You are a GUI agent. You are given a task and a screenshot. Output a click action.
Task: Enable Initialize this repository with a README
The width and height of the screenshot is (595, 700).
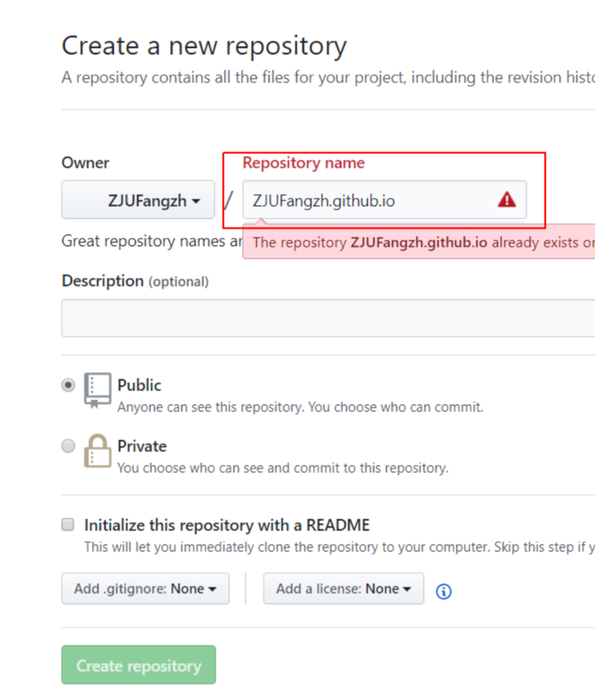coord(68,525)
